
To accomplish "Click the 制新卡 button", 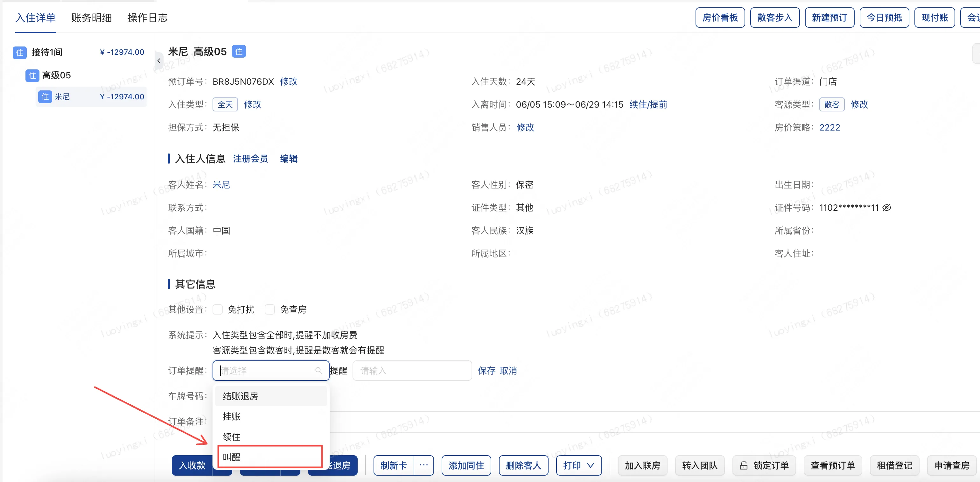I will (x=394, y=465).
